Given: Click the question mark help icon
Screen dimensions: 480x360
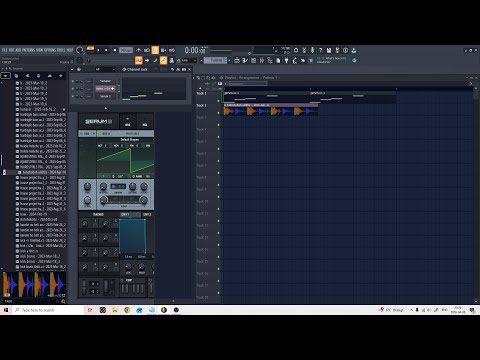Looking at the screenshot, I should [320, 50].
